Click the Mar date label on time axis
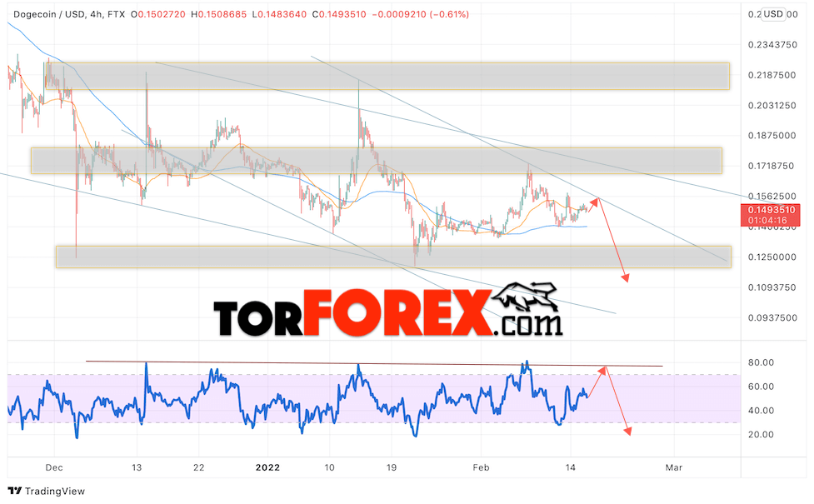 [674, 467]
